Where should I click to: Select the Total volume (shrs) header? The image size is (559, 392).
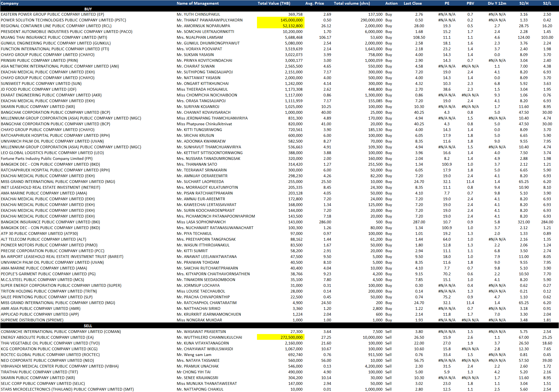coord(352,3)
